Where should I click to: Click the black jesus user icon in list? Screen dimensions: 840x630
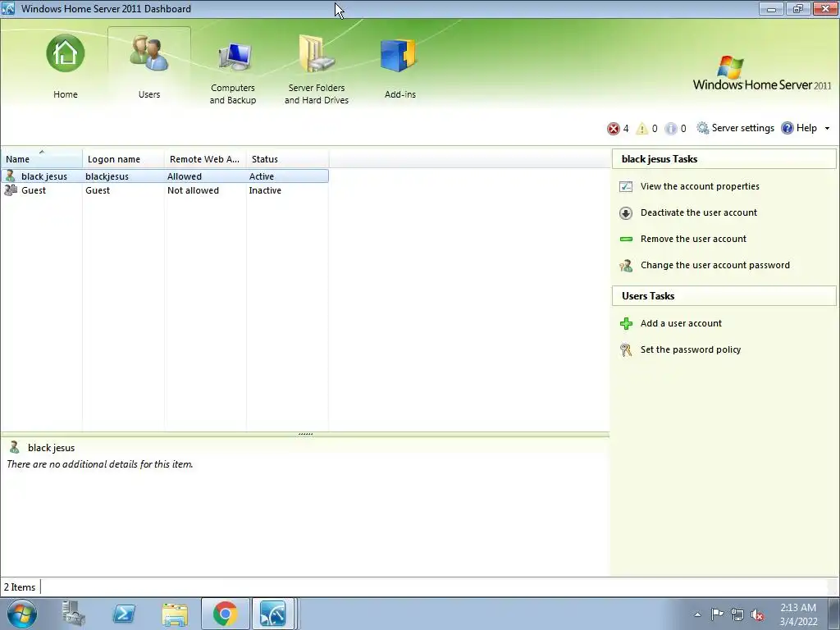(x=10, y=176)
